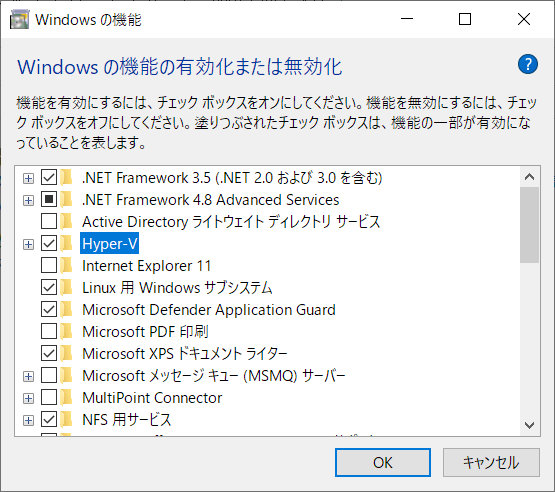
Task: Select Microsoft メッセージ キュー (MSMQ) サーバー label
Action: point(214,376)
